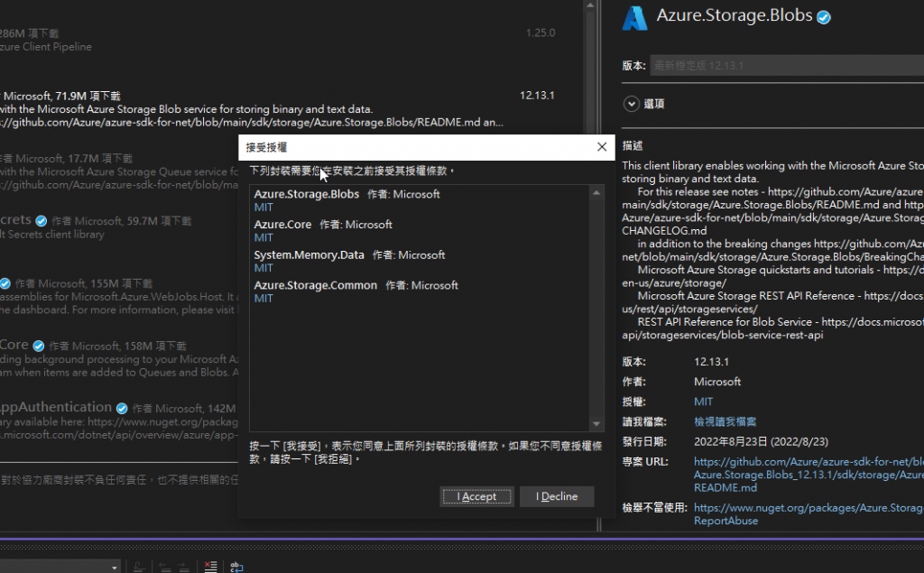Image resolution: width=924 pixels, height=573 pixels.
Task: Click the license list scroll-up arrow
Action: (x=596, y=193)
